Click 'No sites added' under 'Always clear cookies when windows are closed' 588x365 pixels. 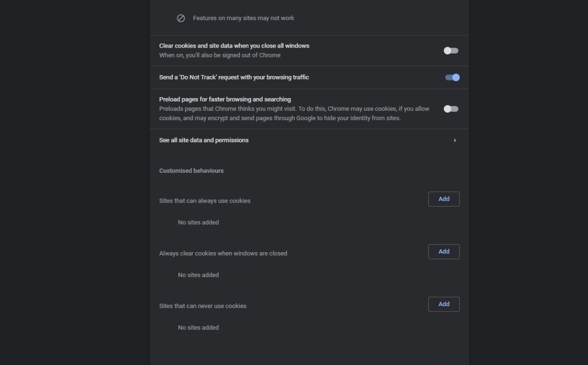[198, 275]
